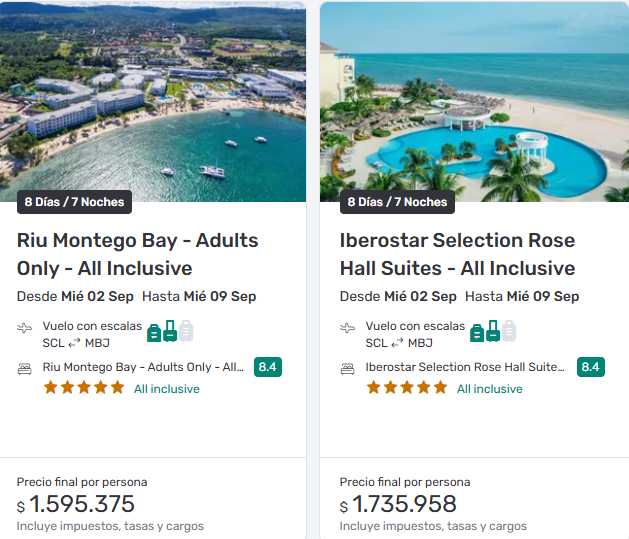Screen dimensions: 629x539
Task: Click the luggage icons on Riu Montego Bay card
Action: coord(170,331)
